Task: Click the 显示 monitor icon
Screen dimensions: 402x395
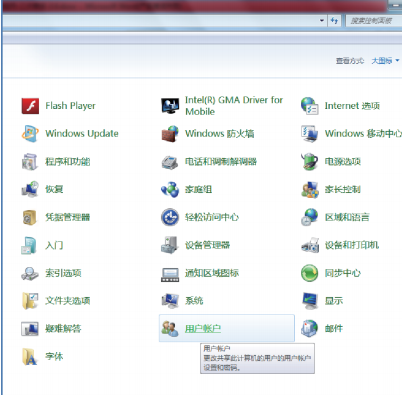Action: tap(310, 301)
